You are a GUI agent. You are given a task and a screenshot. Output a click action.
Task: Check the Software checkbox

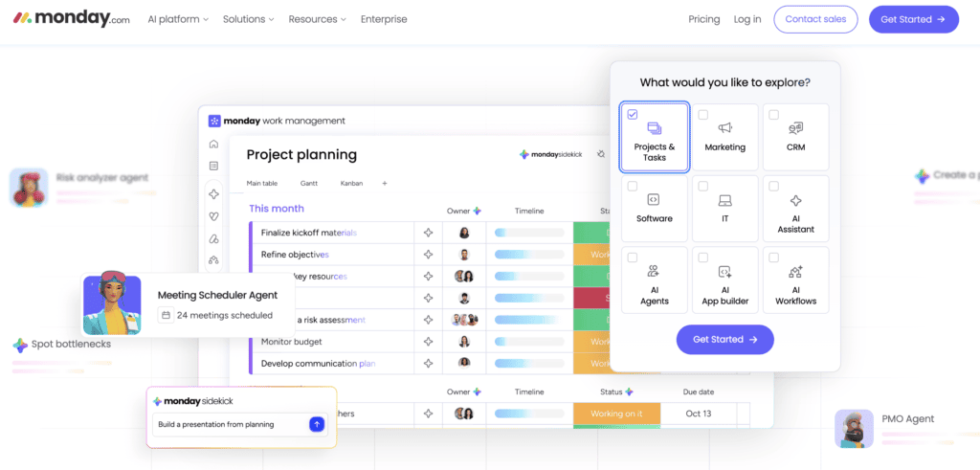coord(633,187)
